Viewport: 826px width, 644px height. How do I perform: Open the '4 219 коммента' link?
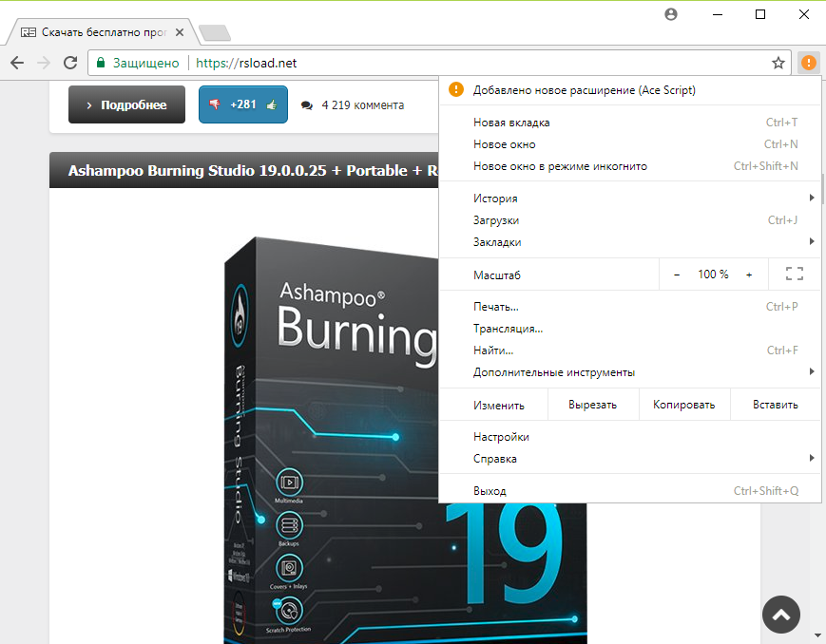point(363,105)
